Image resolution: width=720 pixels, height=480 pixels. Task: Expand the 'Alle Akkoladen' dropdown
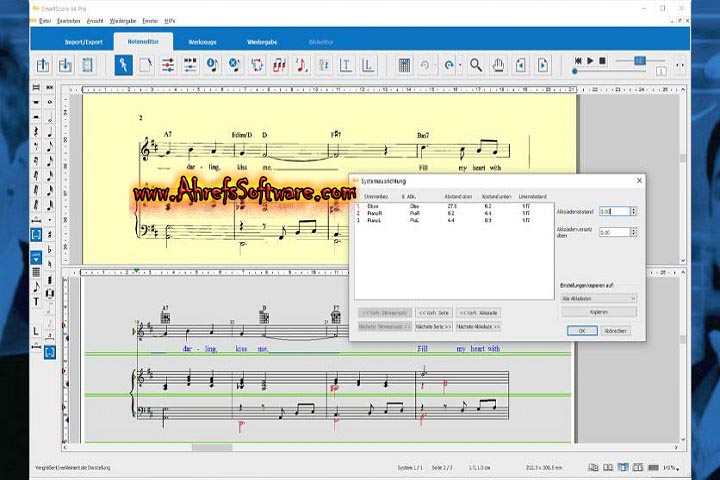click(x=598, y=298)
